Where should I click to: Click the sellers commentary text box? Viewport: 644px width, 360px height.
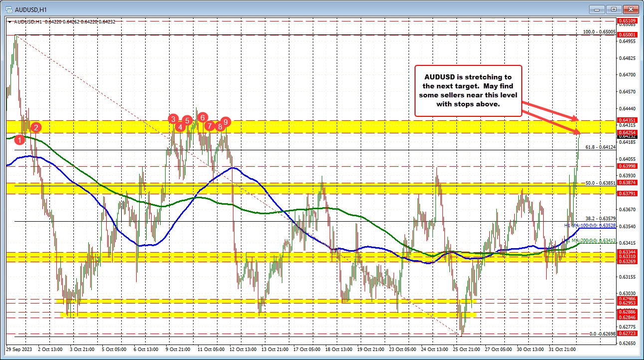[x=468, y=90]
